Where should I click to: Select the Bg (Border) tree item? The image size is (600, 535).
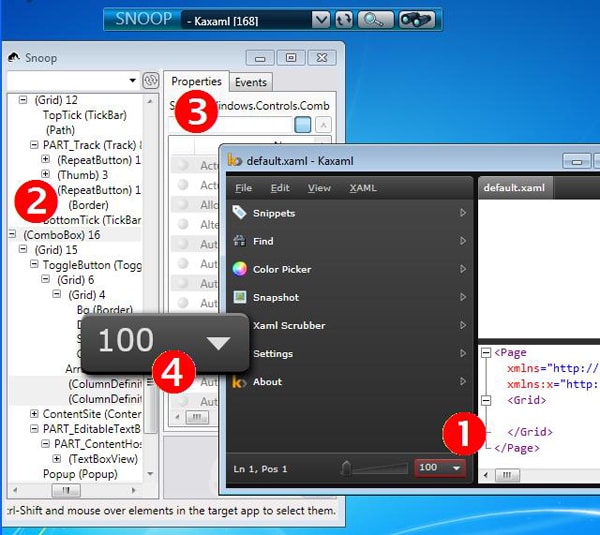point(105,309)
